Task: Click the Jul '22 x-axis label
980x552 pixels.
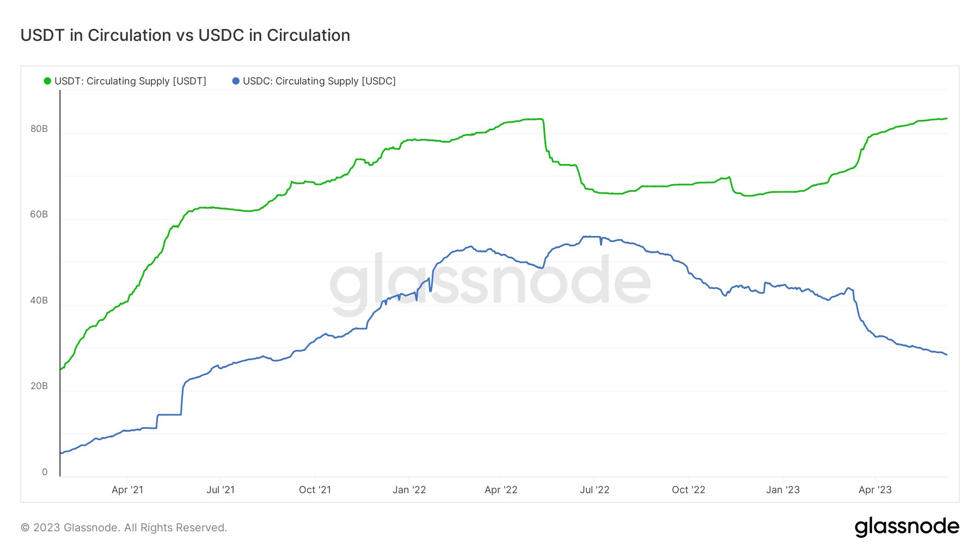Action: 595,490
